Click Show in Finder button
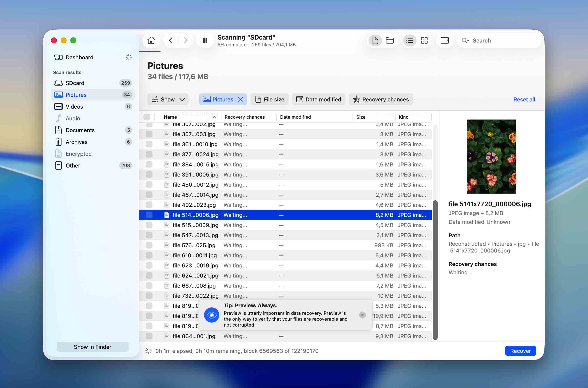 [93, 347]
